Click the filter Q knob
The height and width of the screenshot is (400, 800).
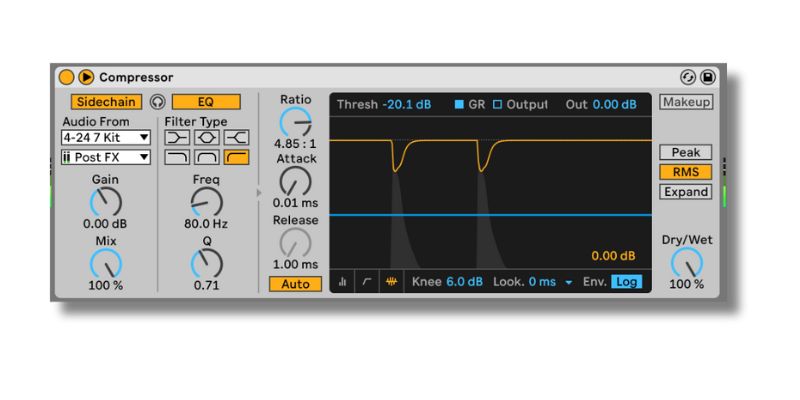[207, 264]
